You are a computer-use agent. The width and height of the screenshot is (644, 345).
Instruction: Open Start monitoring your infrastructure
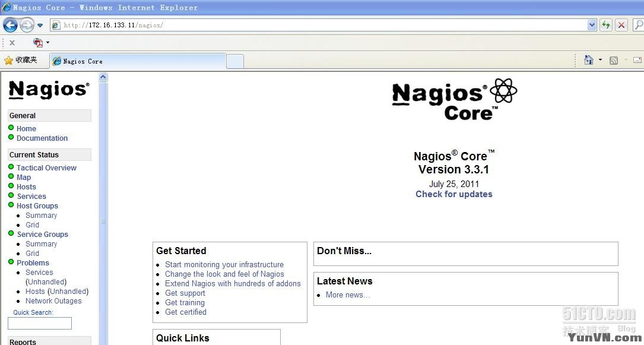[x=224, y=264]
